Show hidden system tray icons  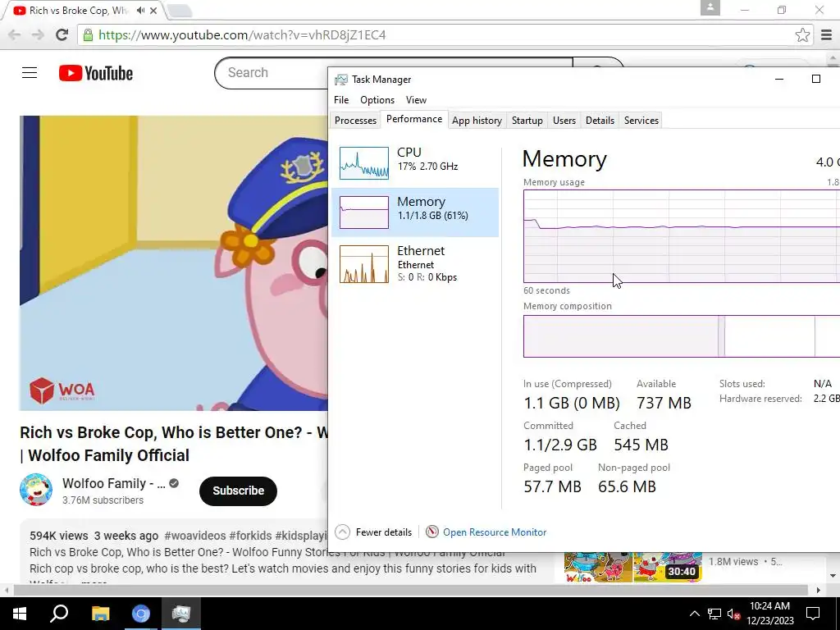coord(694,614)
